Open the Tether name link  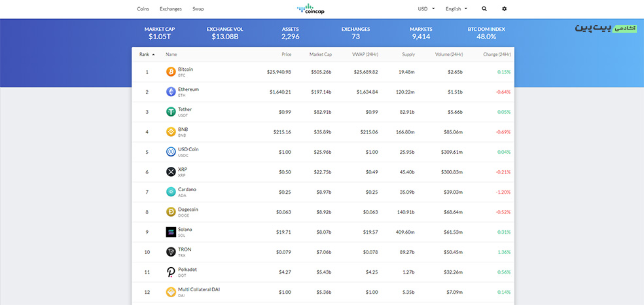185,109
